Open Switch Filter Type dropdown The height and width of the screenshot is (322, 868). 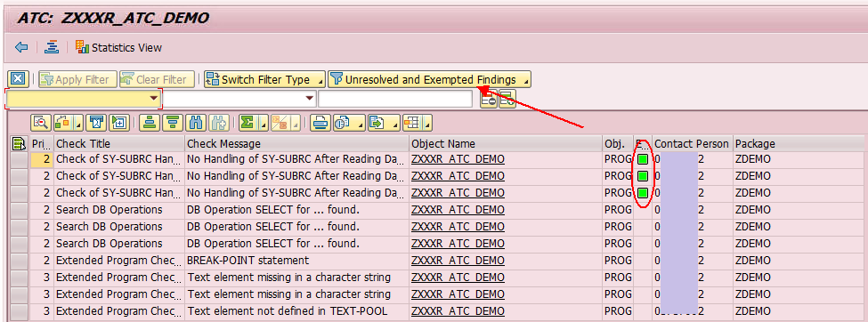(264, 80)
